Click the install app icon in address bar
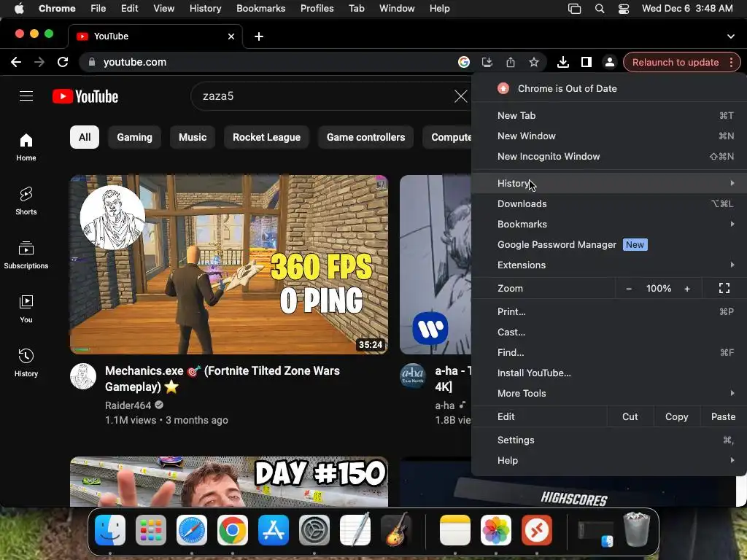This screenshot has width=747, height=560. point(487,62)
